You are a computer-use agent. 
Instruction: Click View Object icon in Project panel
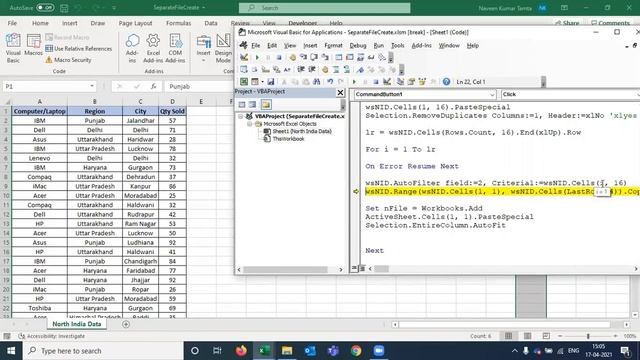click(x=253, y=104)
